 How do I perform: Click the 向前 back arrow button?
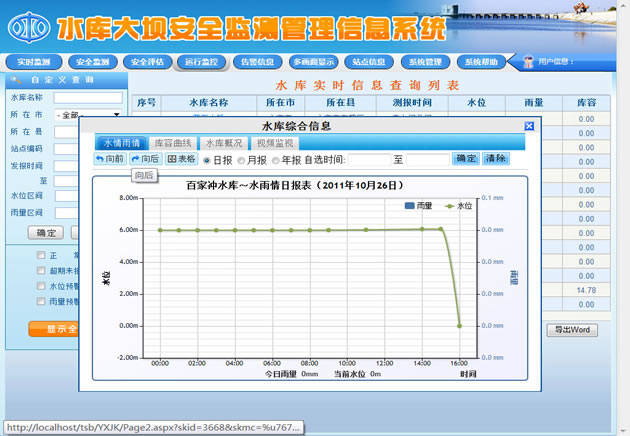pos(110,159)
